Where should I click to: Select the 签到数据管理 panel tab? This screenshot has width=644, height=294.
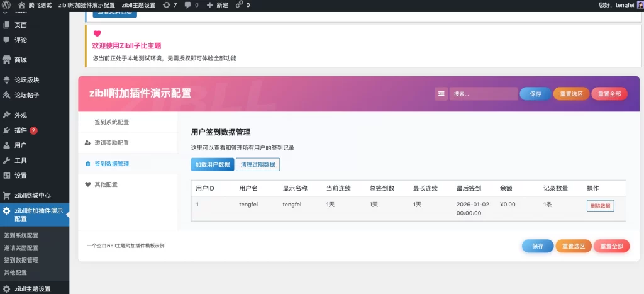click(x=128, y=164)
